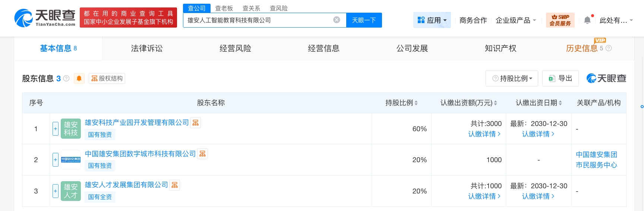The image size is (644, 211).
Task: Select the 查老板 search tab
Action: [224, 8]
